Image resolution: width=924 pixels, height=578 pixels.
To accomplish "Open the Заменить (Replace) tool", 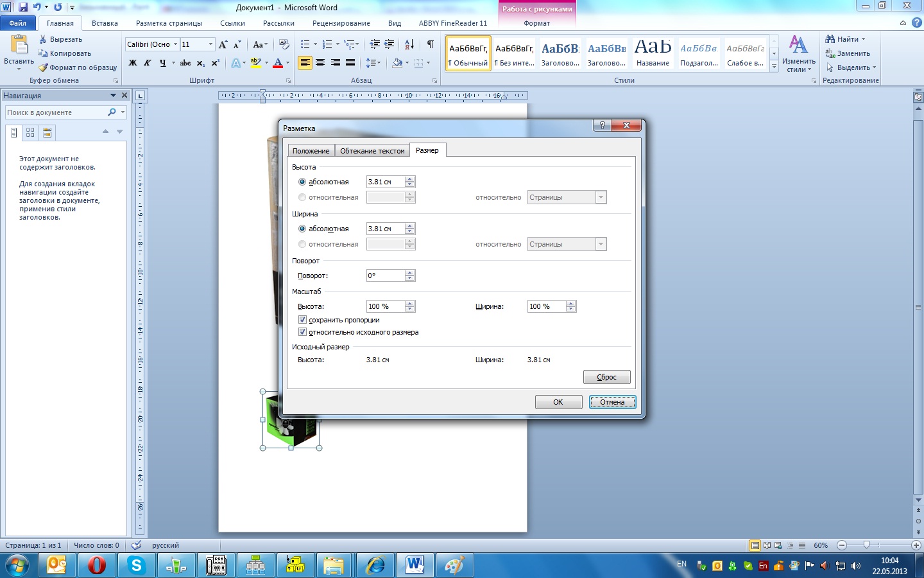I will pos(848,53).
